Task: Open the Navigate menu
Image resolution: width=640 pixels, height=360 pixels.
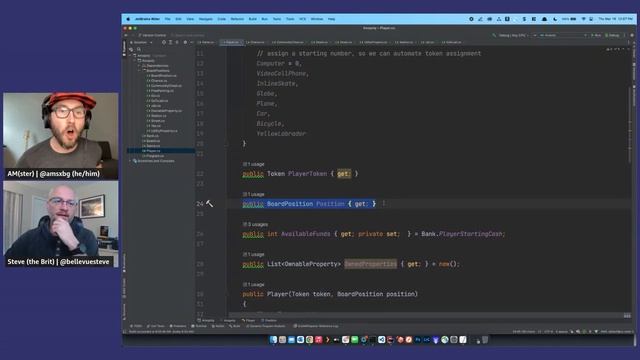Action: click(x=206, y=19)
